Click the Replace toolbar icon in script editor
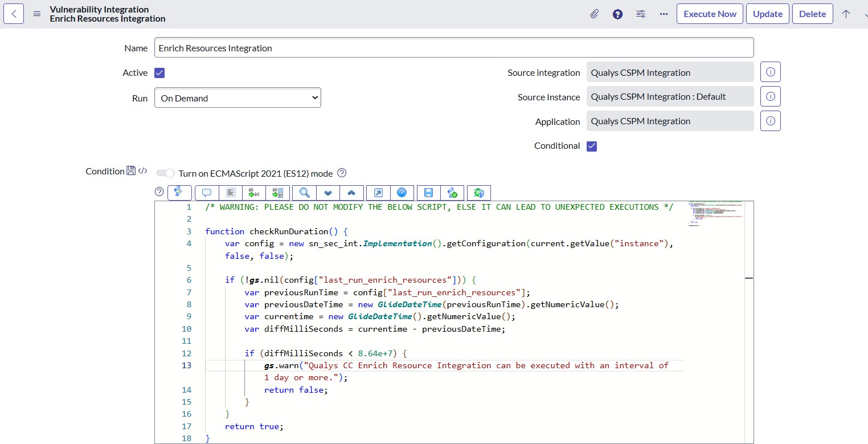Image resolution: width=868 pixels, height=444 pixels. pyautogui.click(x=254, y=193)
